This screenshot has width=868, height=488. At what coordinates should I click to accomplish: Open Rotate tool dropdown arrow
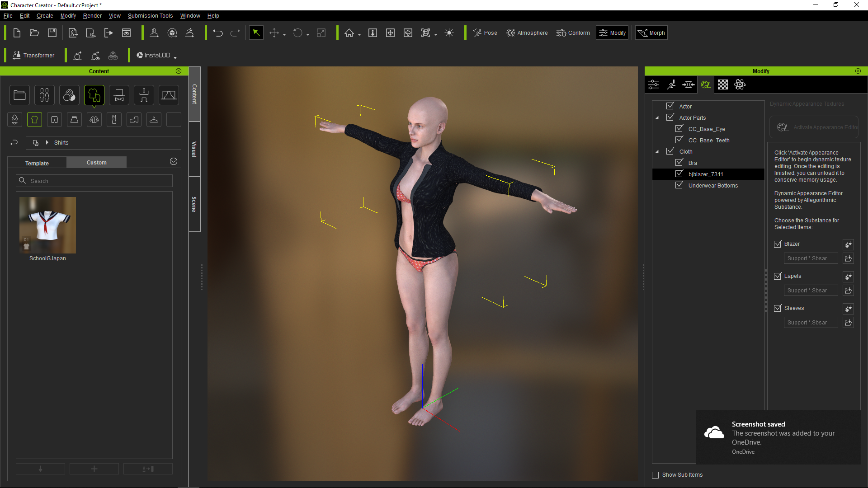coord(308,35)
